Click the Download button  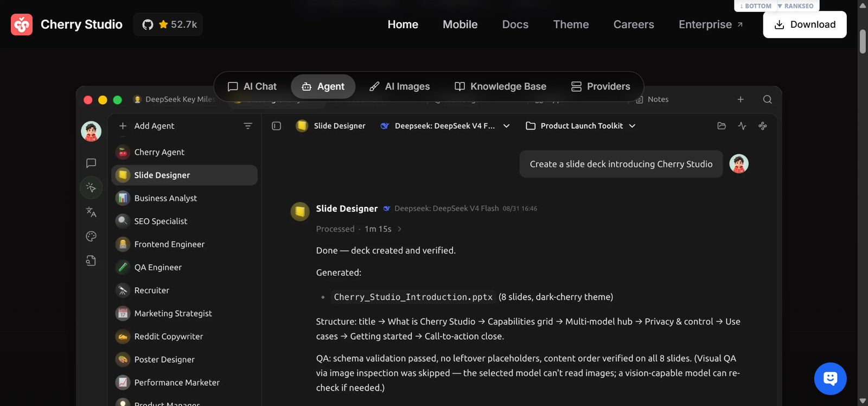[x=805, y=24]
